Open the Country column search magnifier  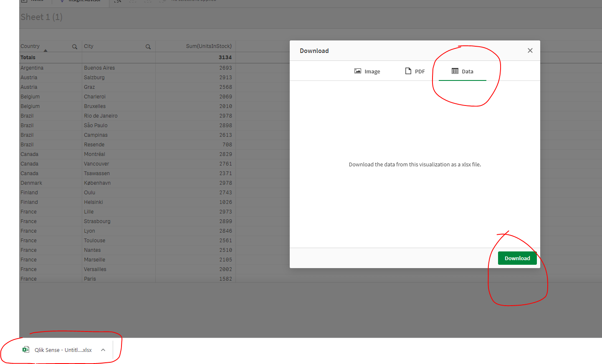(74, 46)
